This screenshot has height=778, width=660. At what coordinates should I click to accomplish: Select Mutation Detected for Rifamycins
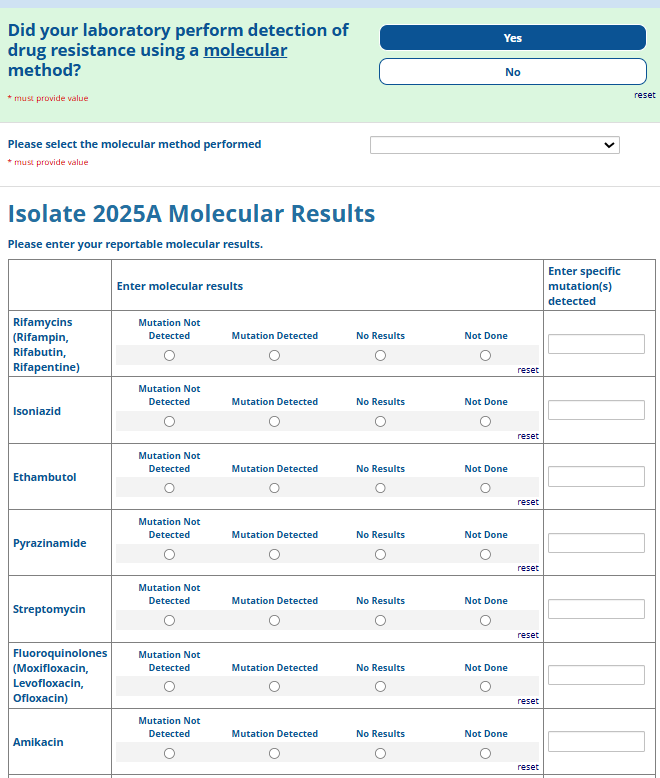(274, 356)
